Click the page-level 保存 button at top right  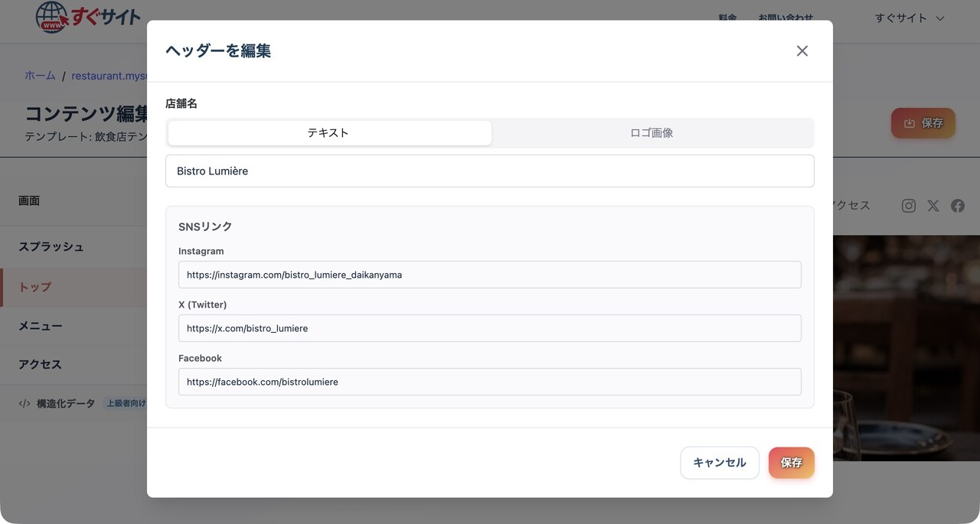pos(923,123)
